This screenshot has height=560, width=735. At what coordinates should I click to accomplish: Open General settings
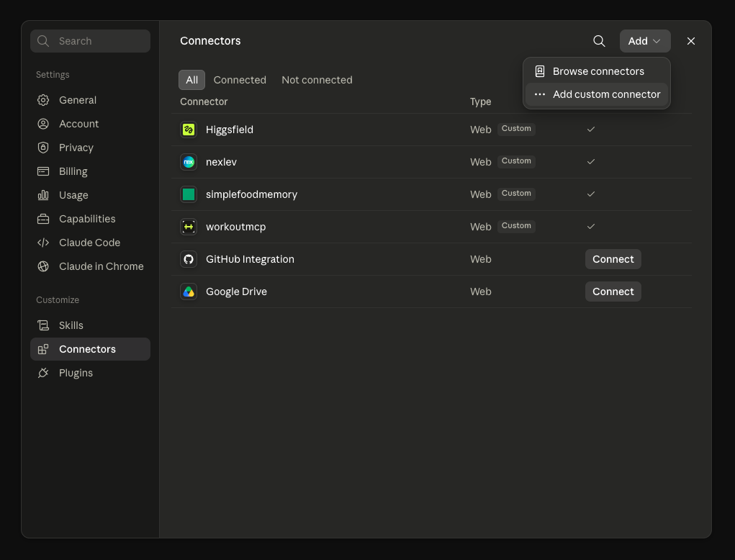coord(90,100)
